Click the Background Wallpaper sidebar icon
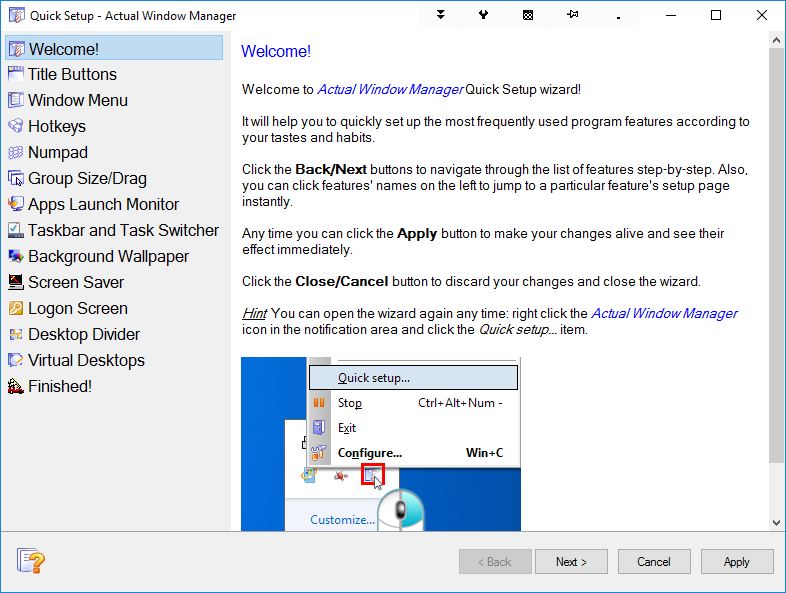The width and height of the screenshot is (786, 593). point(16,256)
